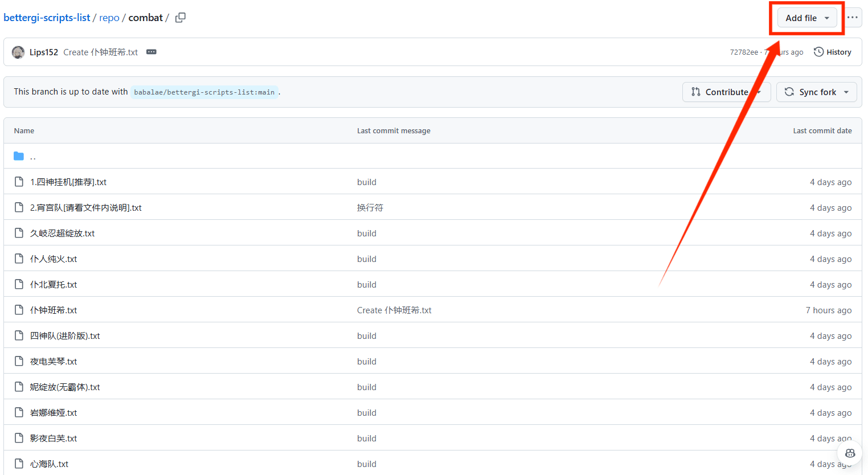Screen dimensions: 868x475
Task: Navigate to repo breadcrumb folder
Action: coord(109,18)
